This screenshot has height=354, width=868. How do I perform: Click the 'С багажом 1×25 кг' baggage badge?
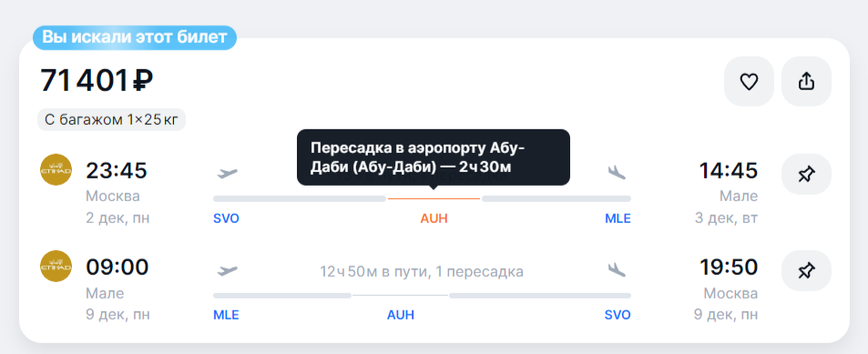coord(111,119)
